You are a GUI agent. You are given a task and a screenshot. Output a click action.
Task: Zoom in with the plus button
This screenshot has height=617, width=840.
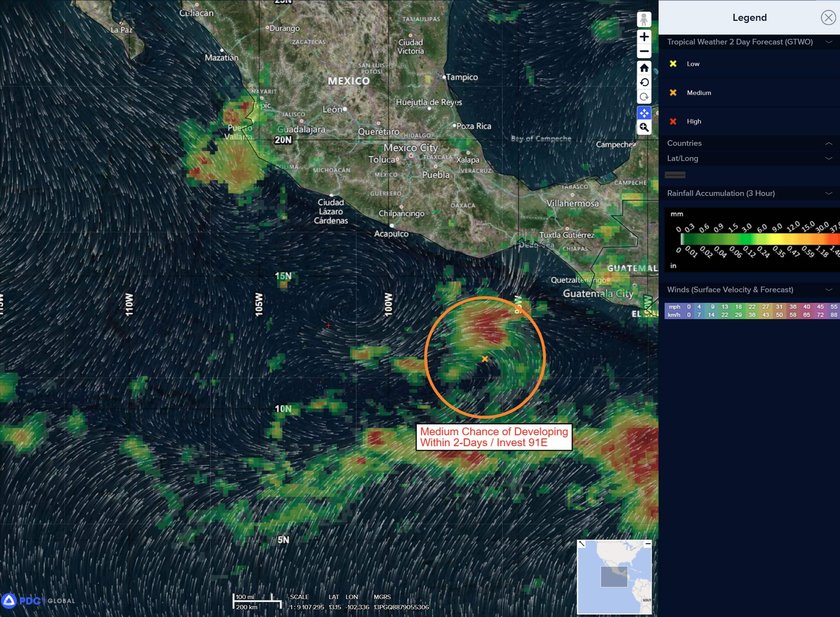point(643,37)
